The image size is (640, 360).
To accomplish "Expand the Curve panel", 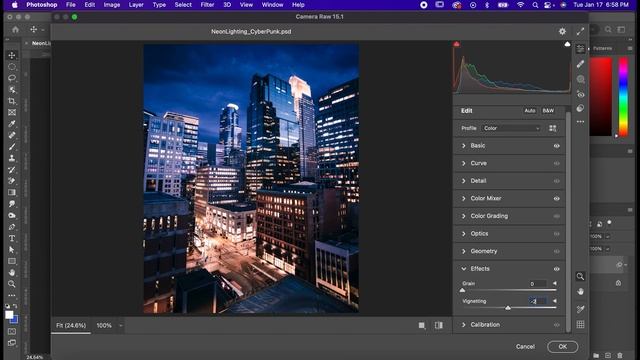I will (x=464, y=163).
